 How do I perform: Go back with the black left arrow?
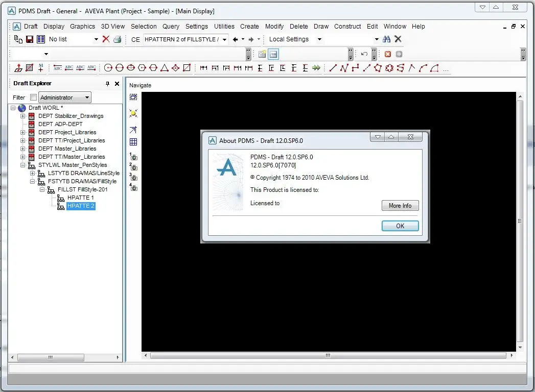pyautogui.click(x=235, y=39)
